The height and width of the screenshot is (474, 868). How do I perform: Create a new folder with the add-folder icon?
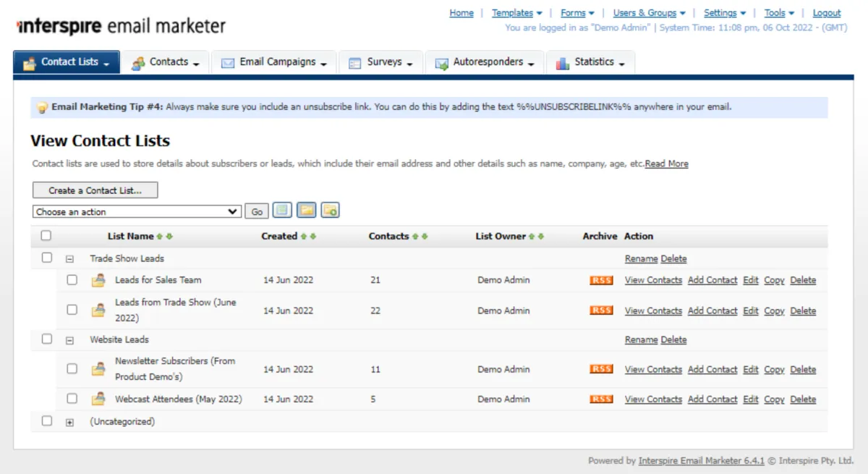(x=331, y=211)
